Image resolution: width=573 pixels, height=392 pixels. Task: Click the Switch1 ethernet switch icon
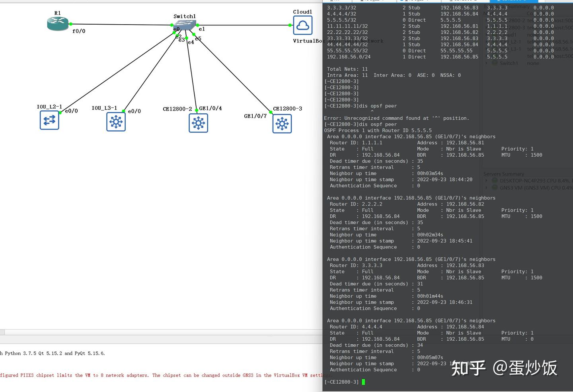184,25
